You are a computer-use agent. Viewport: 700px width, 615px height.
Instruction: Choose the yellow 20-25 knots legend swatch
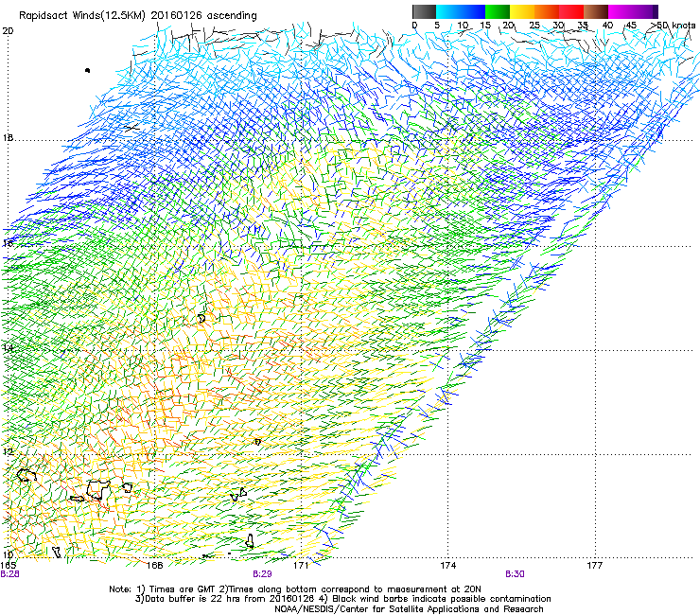click(x=522, y=11)
